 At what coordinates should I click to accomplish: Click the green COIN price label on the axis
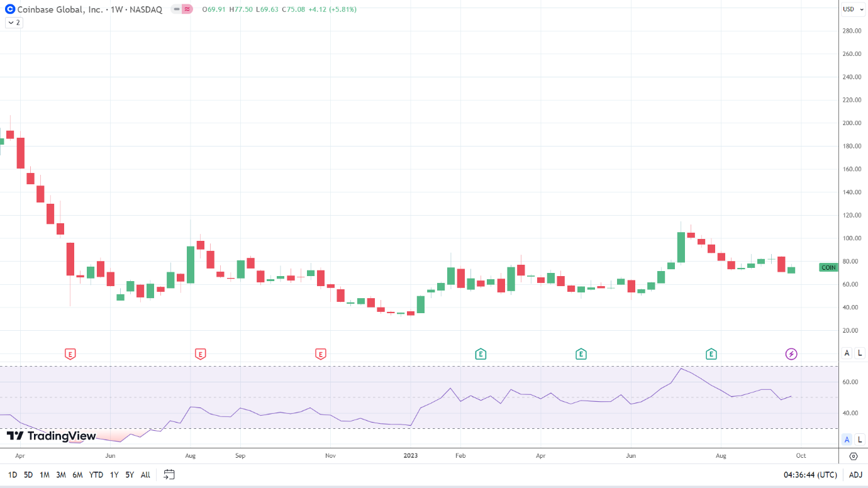[x=829, y=267]
